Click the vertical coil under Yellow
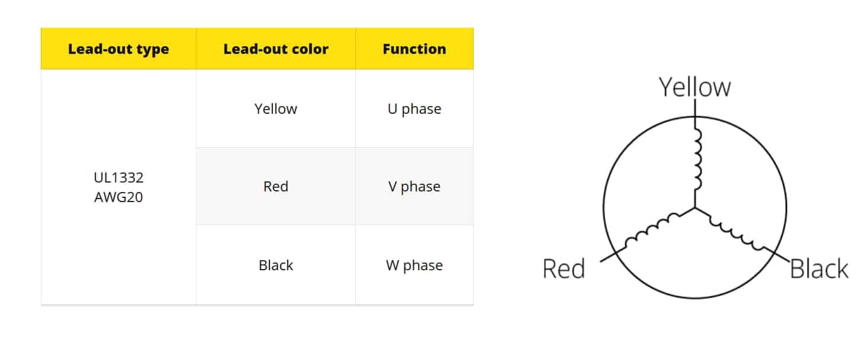Viewport: 868px width, 339px height. click(697, 158)
